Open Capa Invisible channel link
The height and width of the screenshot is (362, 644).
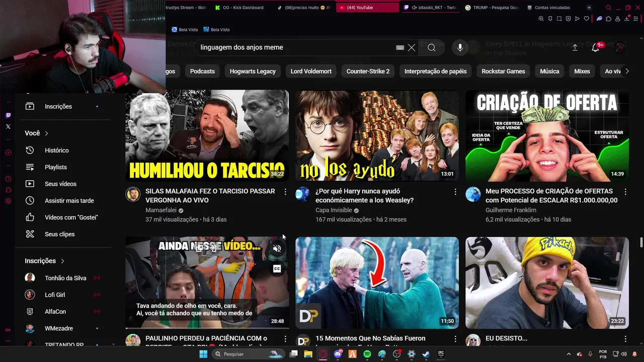coord(334,210)
